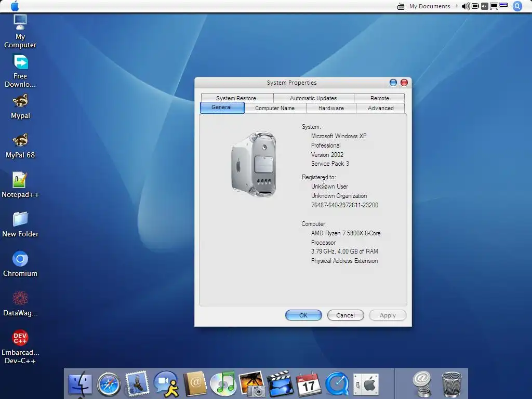Open Finder from the dock
532x399 pixels.
[80, 384]
